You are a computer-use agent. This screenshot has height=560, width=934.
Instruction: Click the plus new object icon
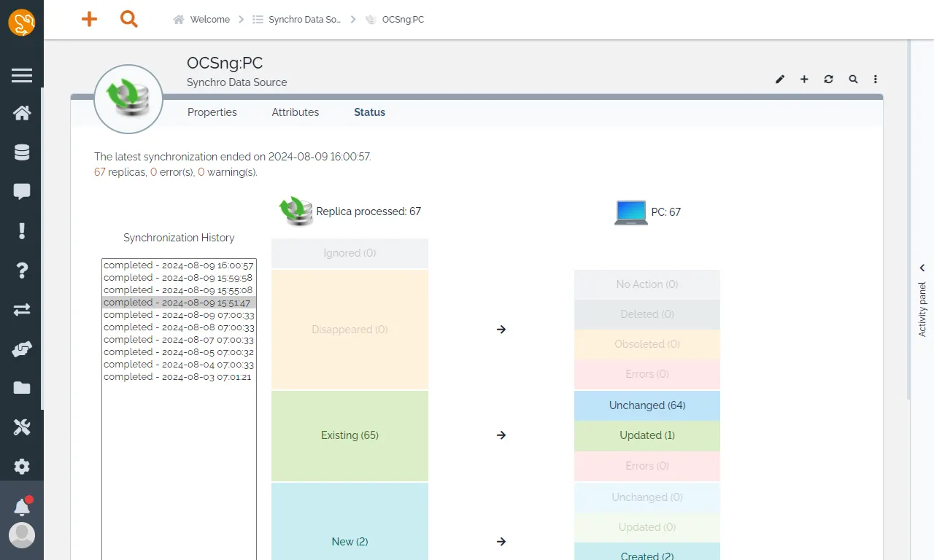pyautogui.click(x=804, y=79)
